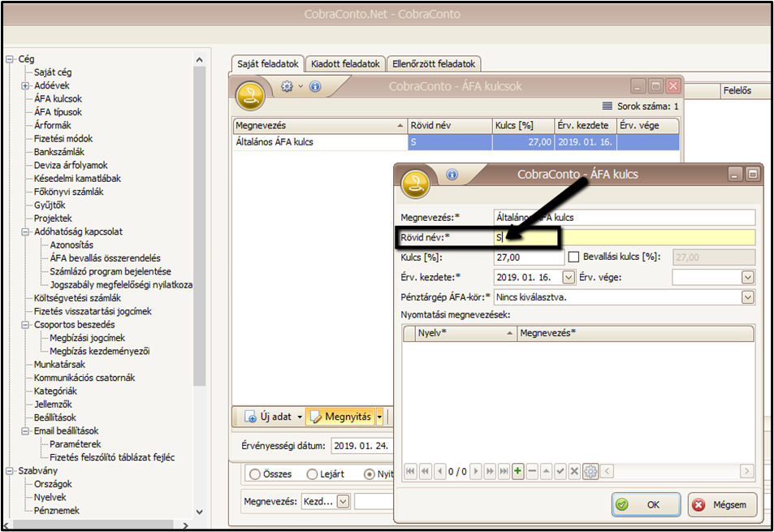Switch to the Ellenőrzött feladatok tab
The height and width of the screenshot is (532, 774).
coord(434,64)
